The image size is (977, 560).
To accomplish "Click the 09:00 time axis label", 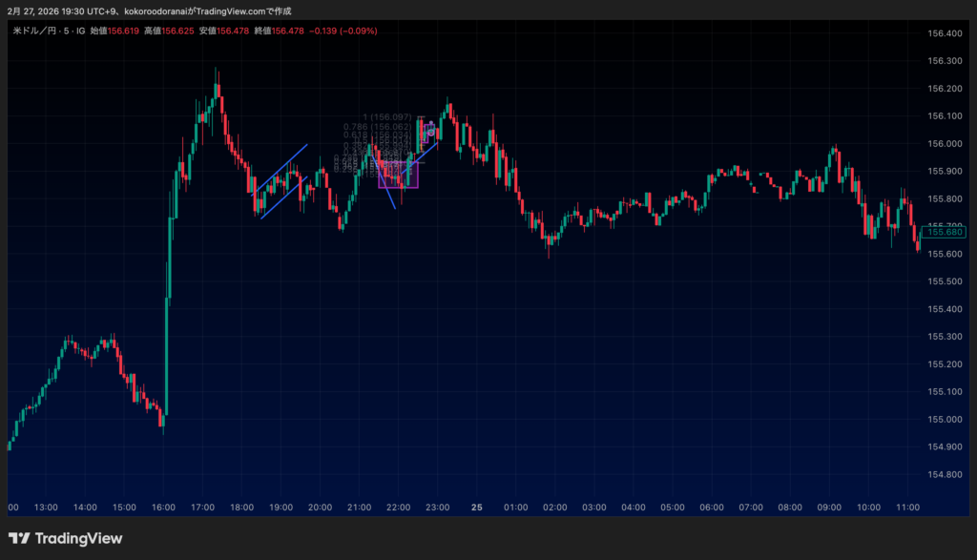I will click(829, 508).
